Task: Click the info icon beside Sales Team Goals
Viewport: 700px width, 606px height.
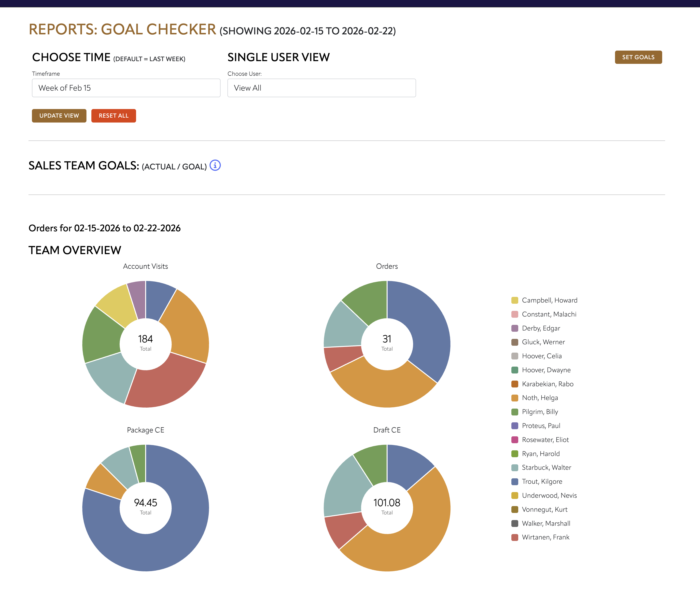Action: tap(215, 165)
